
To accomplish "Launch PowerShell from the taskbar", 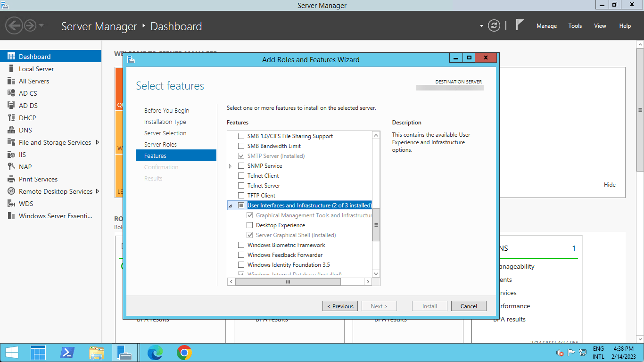I will (67, 352).
